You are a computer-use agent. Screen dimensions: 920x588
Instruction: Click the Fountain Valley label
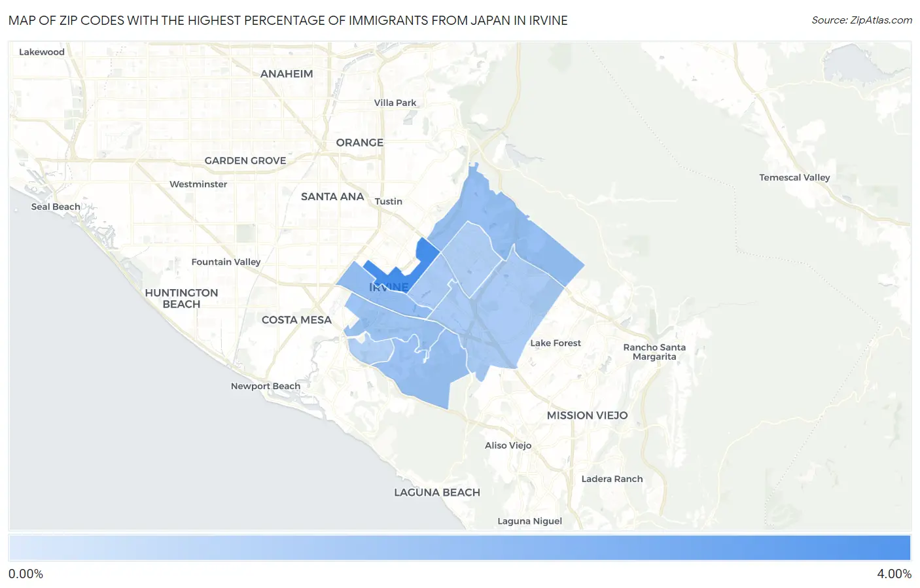pyautogui.click(x=226, y=262)
